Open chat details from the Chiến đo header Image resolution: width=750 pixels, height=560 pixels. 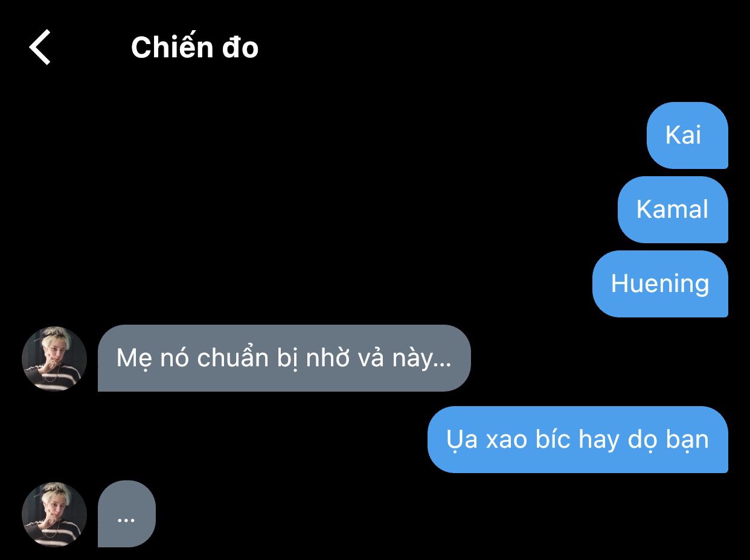coord(194,47)
